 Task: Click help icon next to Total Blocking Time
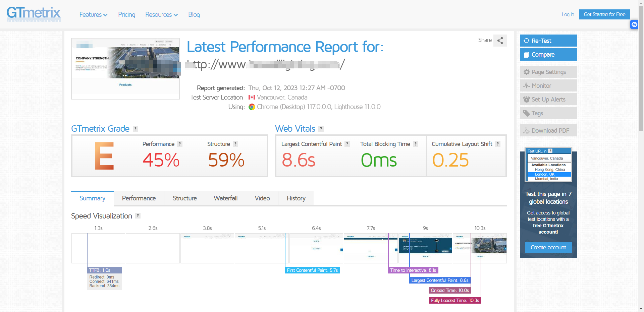click(x=416, y=144)
